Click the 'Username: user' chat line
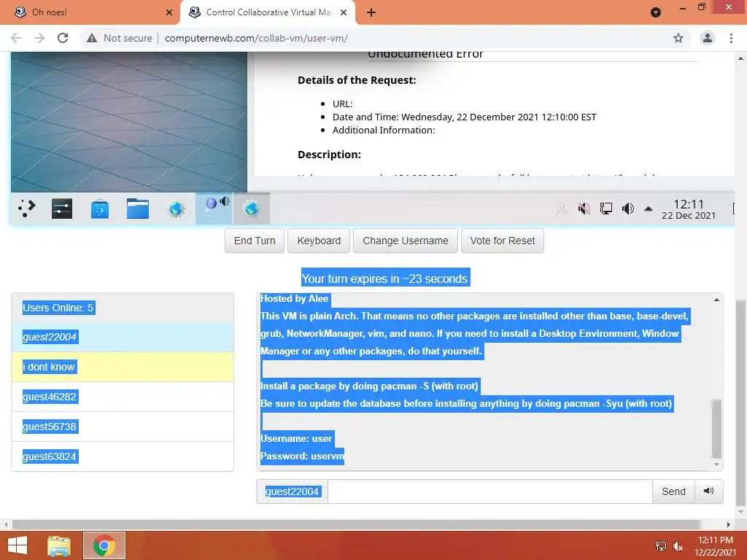747x560 pixels. tap(296, 438)
